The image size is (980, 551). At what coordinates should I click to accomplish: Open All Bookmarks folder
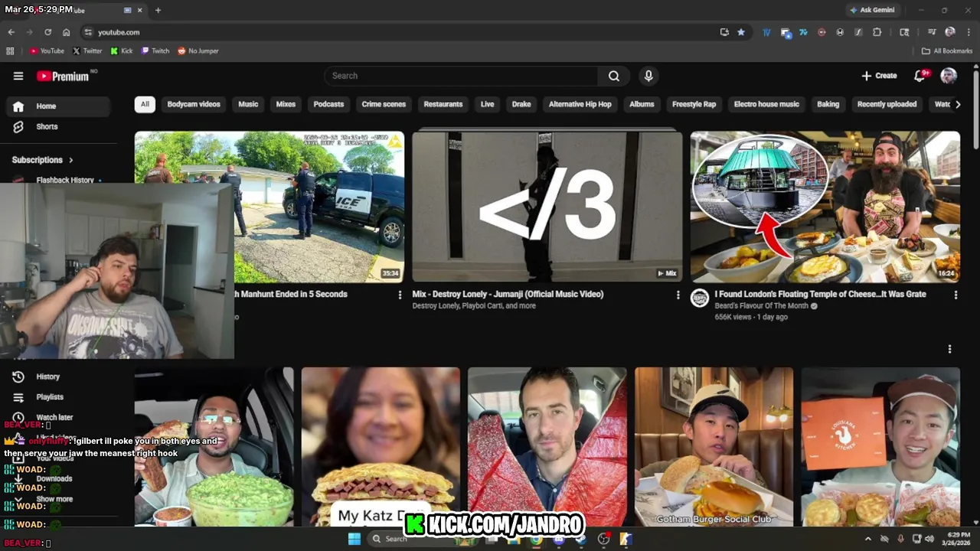[947, 51]
